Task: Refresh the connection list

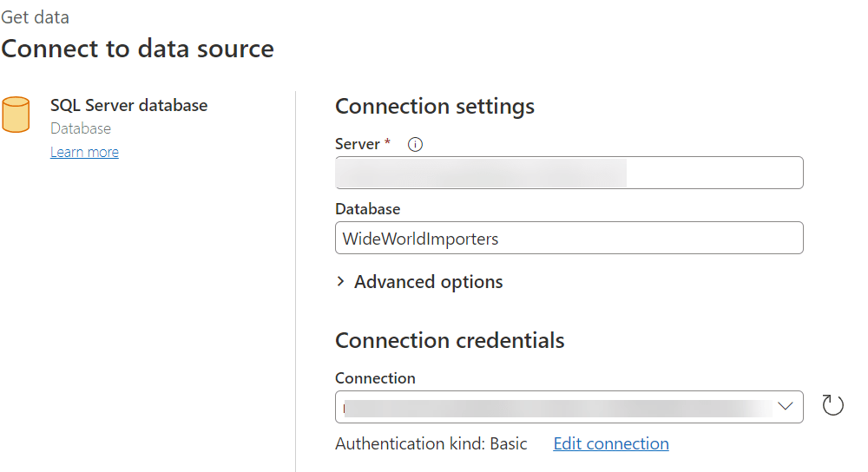Action: 832,405
